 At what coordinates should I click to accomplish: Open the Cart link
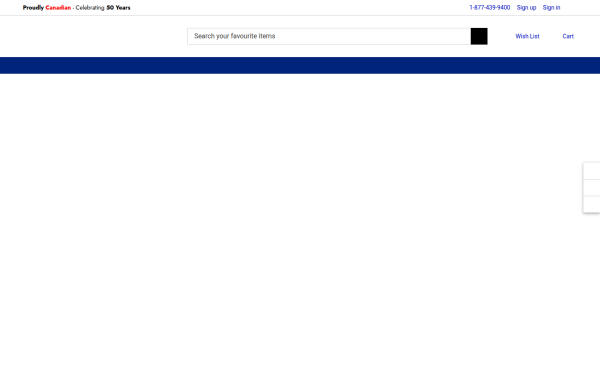point(568,36)
